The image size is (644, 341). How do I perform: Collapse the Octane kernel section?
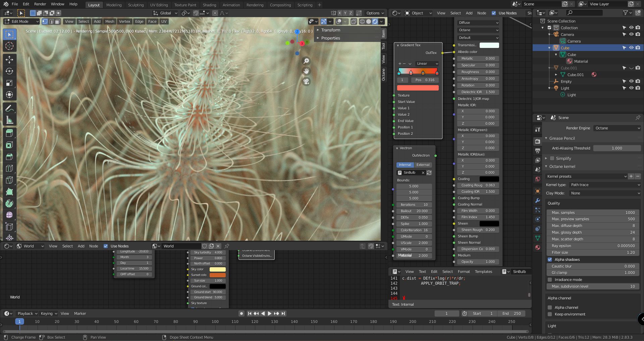point(546,167)
